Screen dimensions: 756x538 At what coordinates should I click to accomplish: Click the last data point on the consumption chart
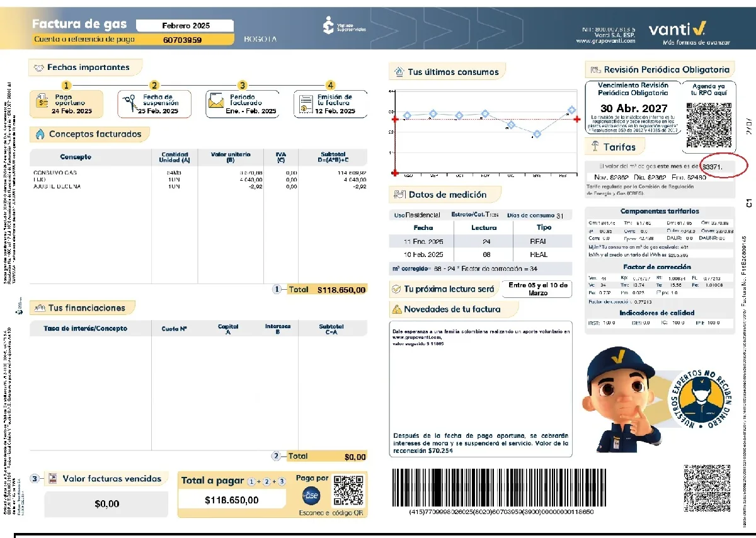tap(571, 110)
